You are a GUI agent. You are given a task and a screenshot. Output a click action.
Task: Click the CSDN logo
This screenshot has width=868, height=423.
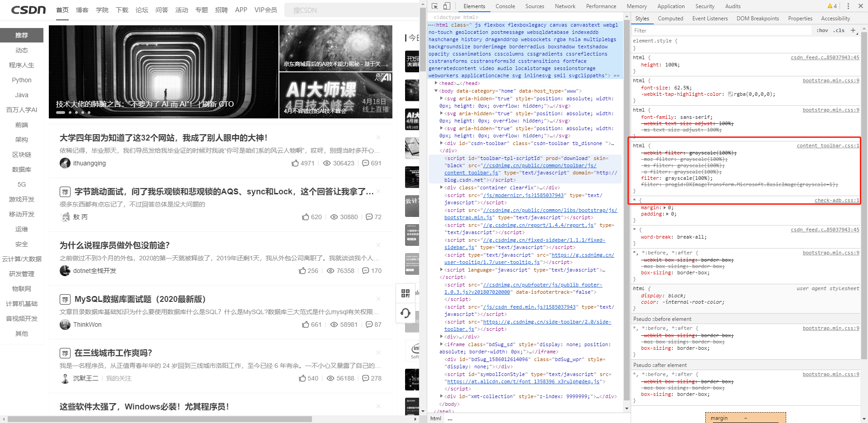pyautogui.click(x=28, y=10)
